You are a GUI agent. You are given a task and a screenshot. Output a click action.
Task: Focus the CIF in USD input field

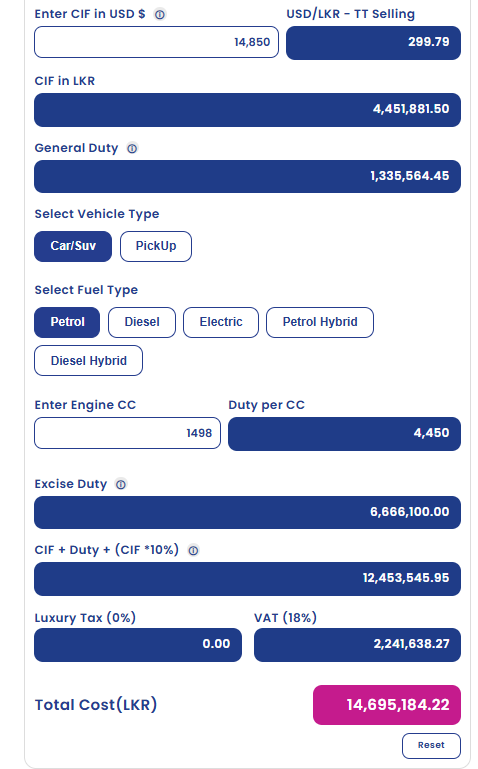(156, 42)
